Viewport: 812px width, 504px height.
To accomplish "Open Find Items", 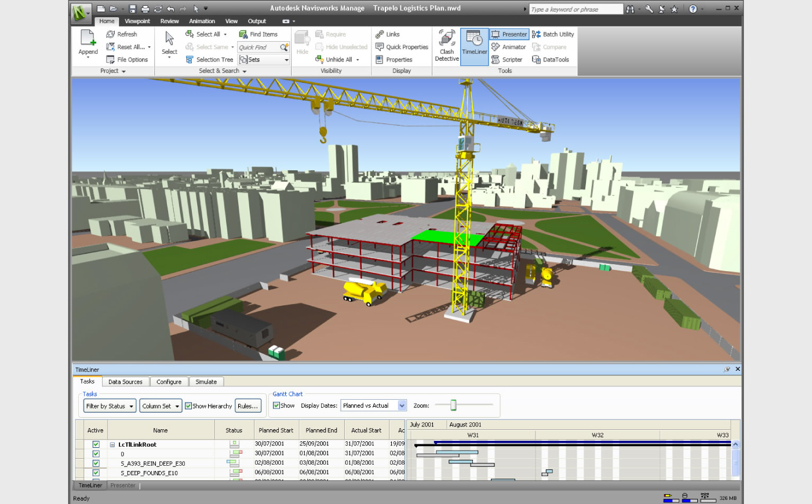I will [258, 34].
